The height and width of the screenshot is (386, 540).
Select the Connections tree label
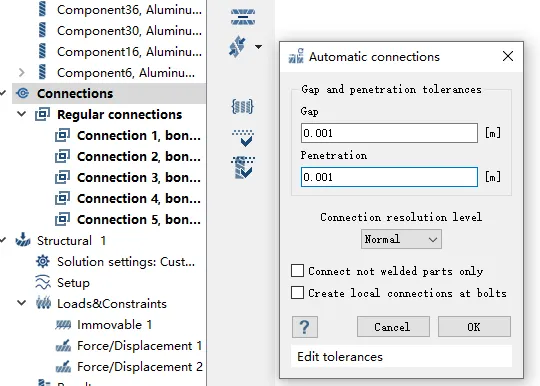[x=75, y=94]
